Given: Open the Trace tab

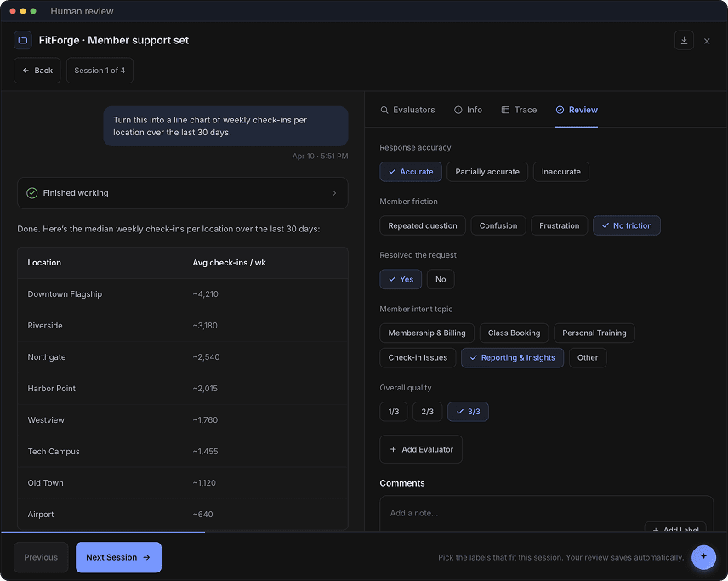Looking at the screenshot, I should (519, 110).
